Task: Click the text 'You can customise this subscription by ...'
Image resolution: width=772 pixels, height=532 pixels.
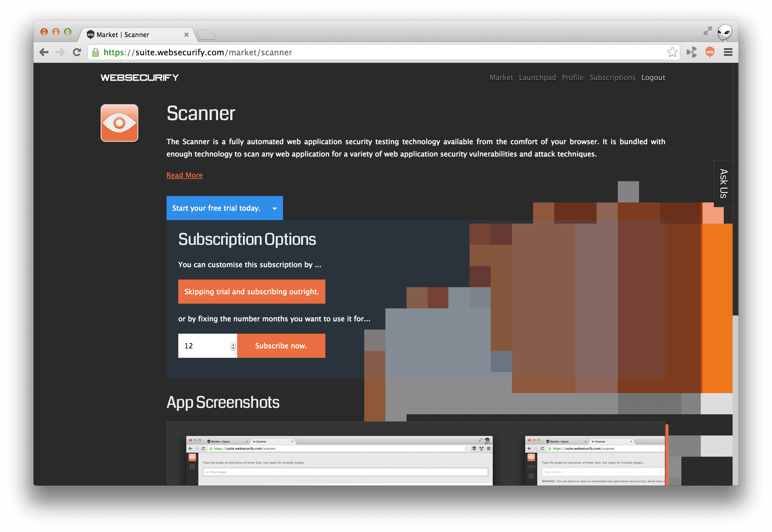Action: tap(249, 265)
